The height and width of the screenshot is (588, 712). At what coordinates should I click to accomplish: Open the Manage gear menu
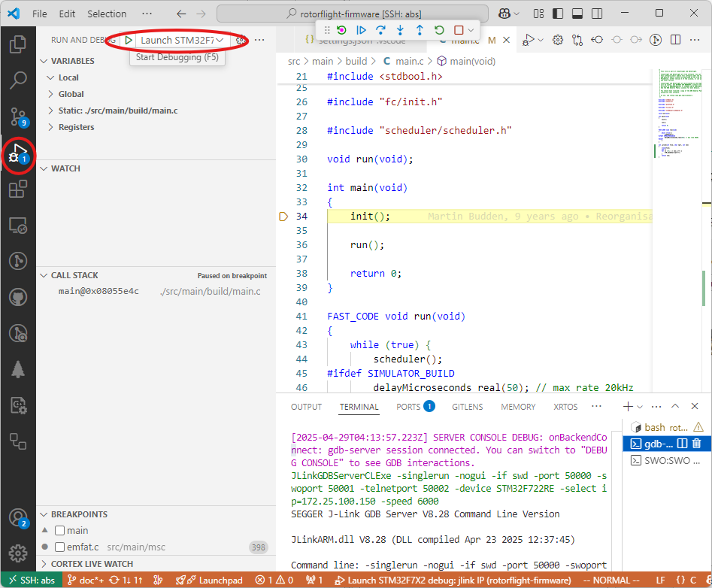click(x=18, y=553)
